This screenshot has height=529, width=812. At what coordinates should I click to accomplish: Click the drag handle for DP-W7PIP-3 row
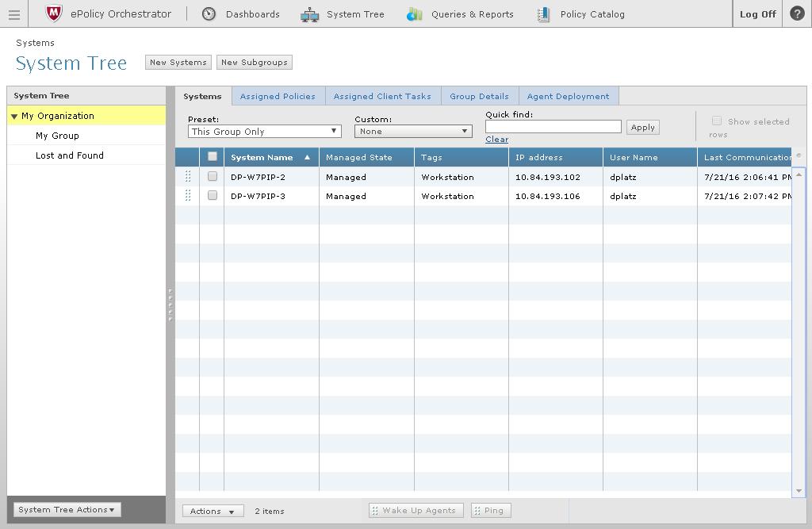(188, 195)
